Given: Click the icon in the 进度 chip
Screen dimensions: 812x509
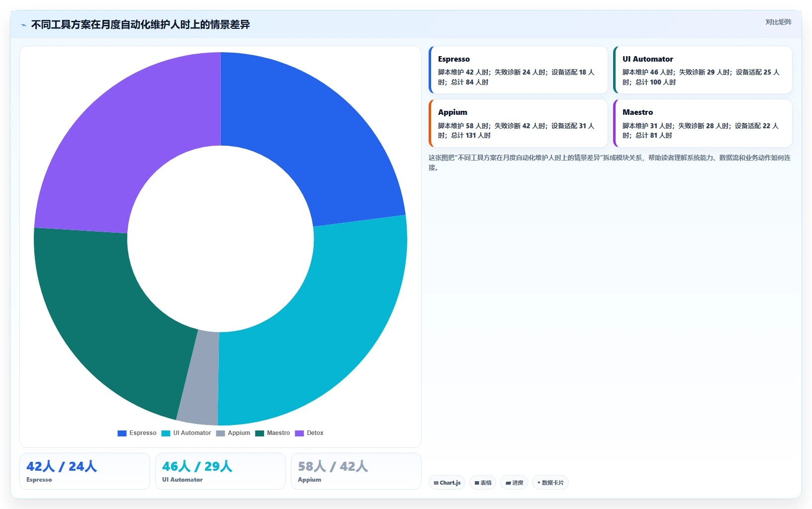Looking at the screenshot, I should pyautogui.click(x=508, y=483).
